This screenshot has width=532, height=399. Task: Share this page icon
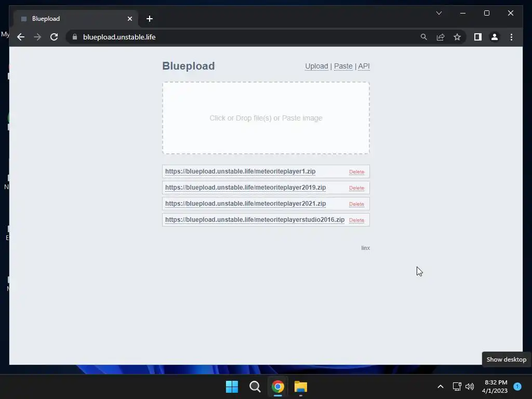tap(441, 37)
